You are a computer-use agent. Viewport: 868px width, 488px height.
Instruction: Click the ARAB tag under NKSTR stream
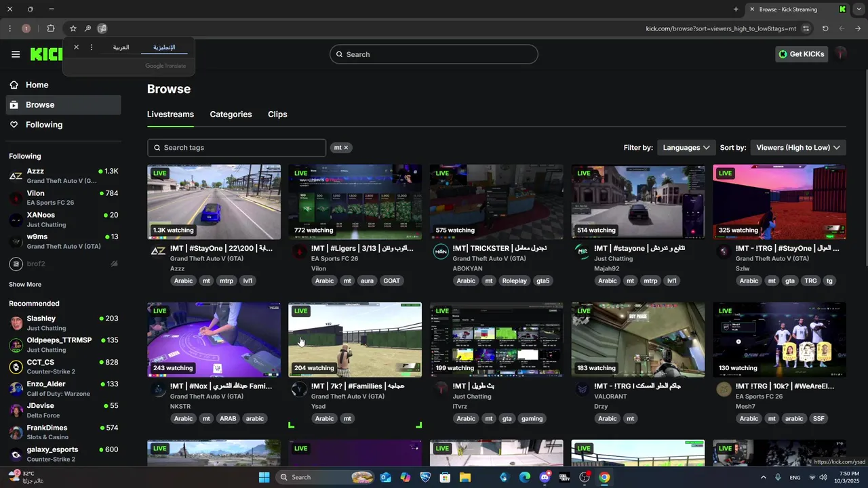point(228,419)
